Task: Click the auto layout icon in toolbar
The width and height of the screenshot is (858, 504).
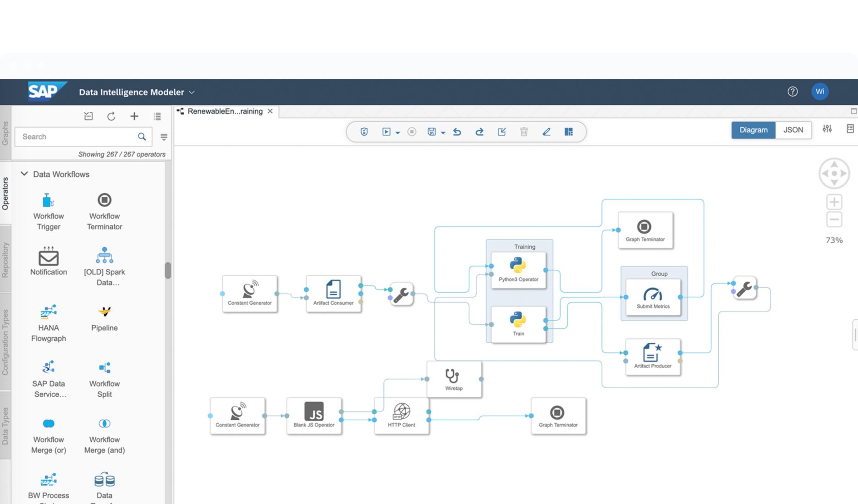Action: (568, 132)
